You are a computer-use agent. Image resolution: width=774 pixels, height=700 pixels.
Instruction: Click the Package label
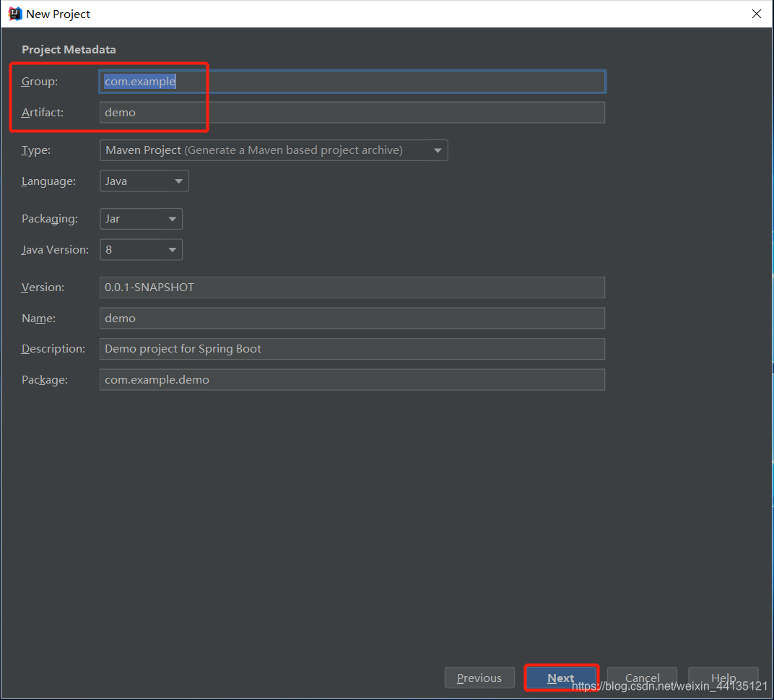(45, 380)
